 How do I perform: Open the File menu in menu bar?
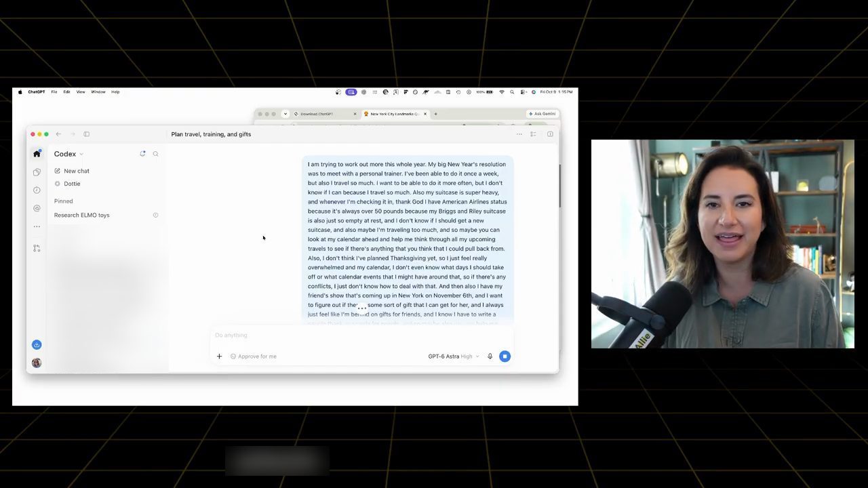(x=54, y=91)
